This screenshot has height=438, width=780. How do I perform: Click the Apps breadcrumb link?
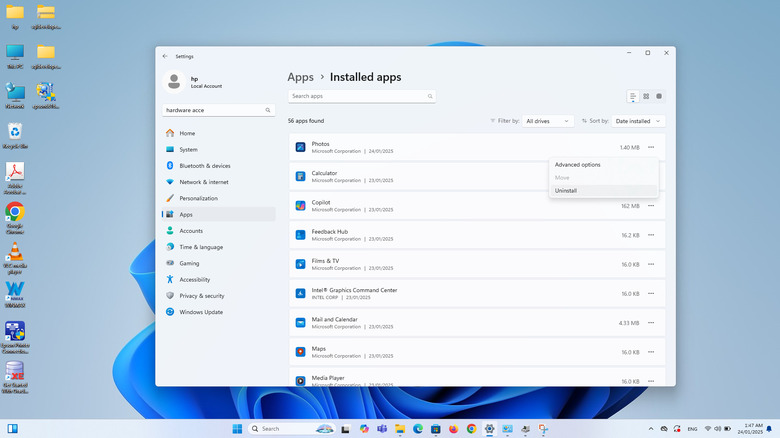click(300, 76)
